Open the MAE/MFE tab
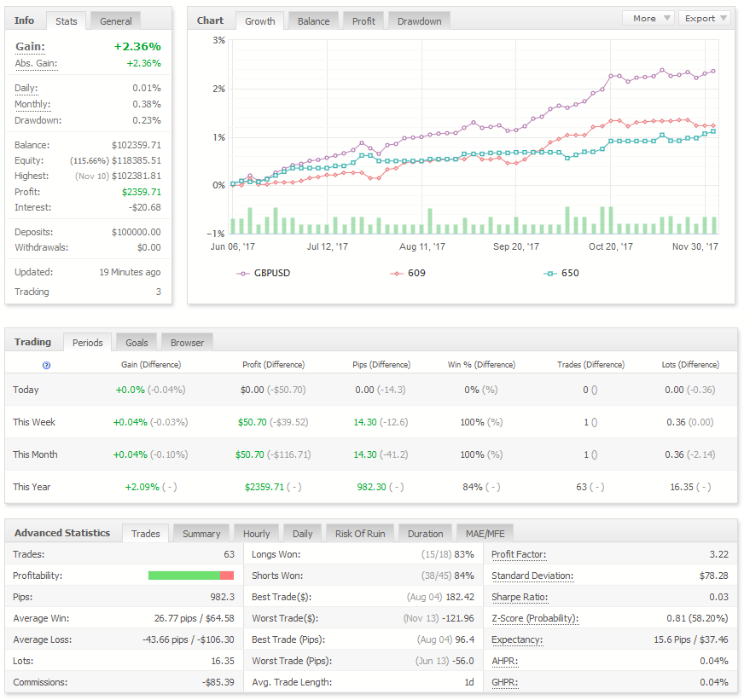The image size is (744, 700). point(485,534)
